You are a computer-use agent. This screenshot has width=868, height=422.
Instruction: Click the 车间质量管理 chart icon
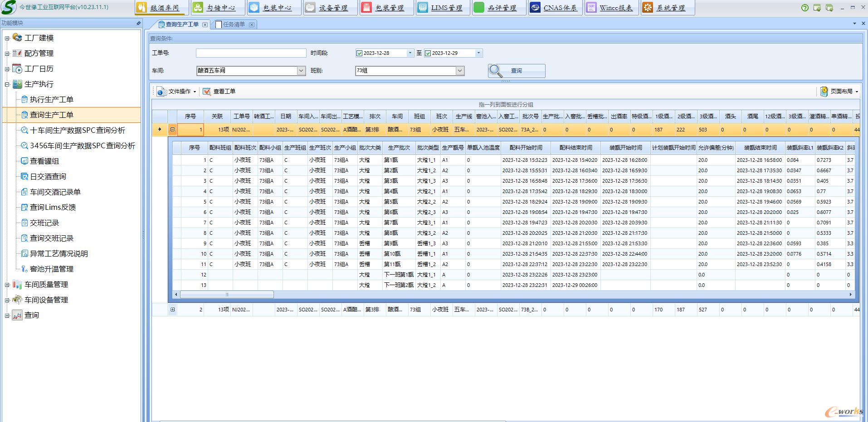(x=17, y=285)
